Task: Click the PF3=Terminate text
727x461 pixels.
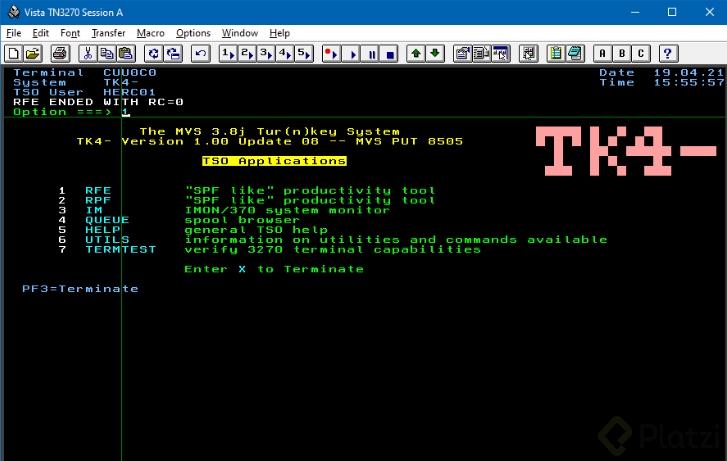Action: pyautogui.click(x=80, y=288)
